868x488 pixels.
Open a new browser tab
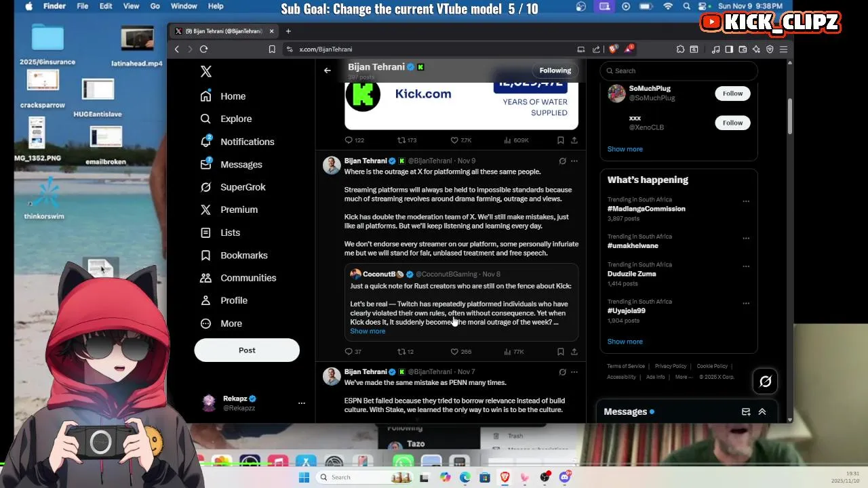click(x=288, y=31)
